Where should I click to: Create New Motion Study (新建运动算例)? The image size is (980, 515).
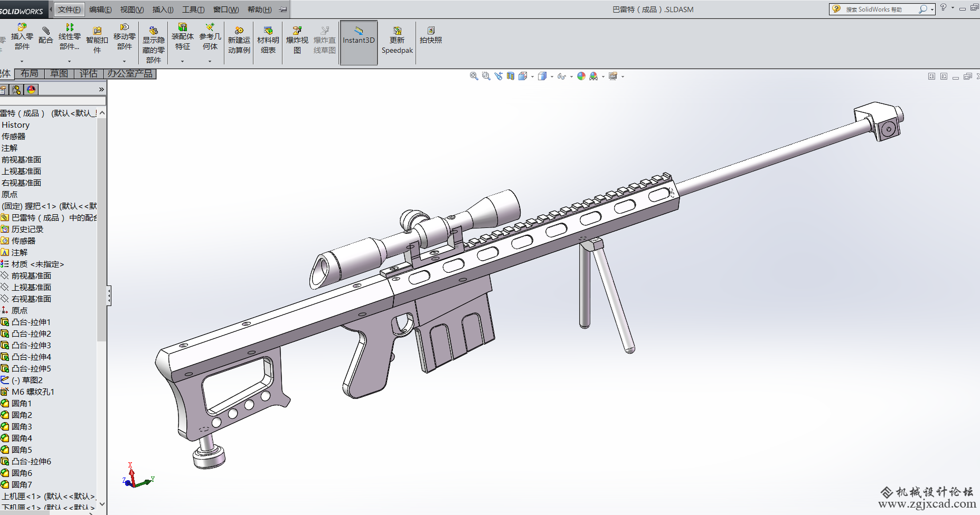(239, 40)
